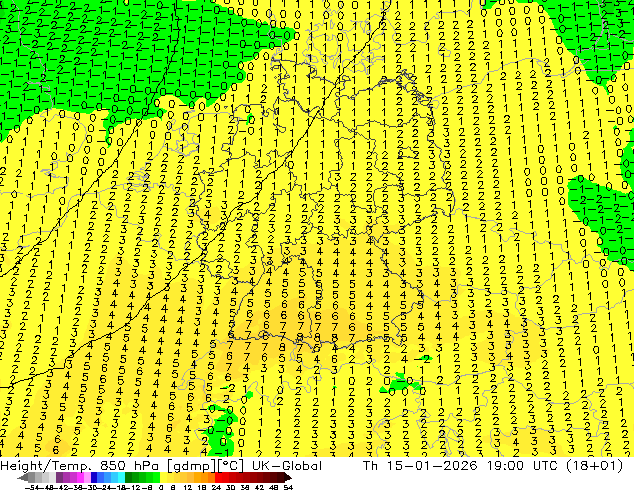The height and width of the screenshot is (490, 634).
Task: Click the date 'Th 15-01-2026'
Action: coord(420,466)
